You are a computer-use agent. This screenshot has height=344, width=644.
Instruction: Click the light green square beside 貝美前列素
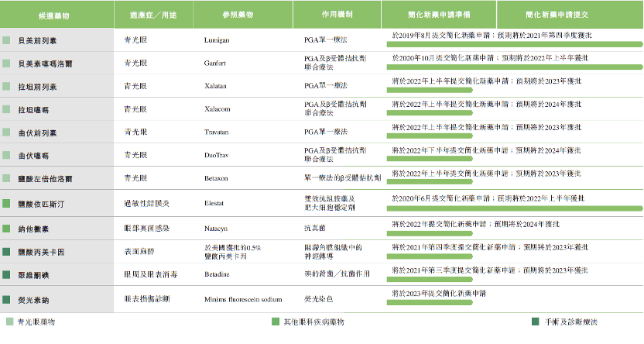[6, 40]
